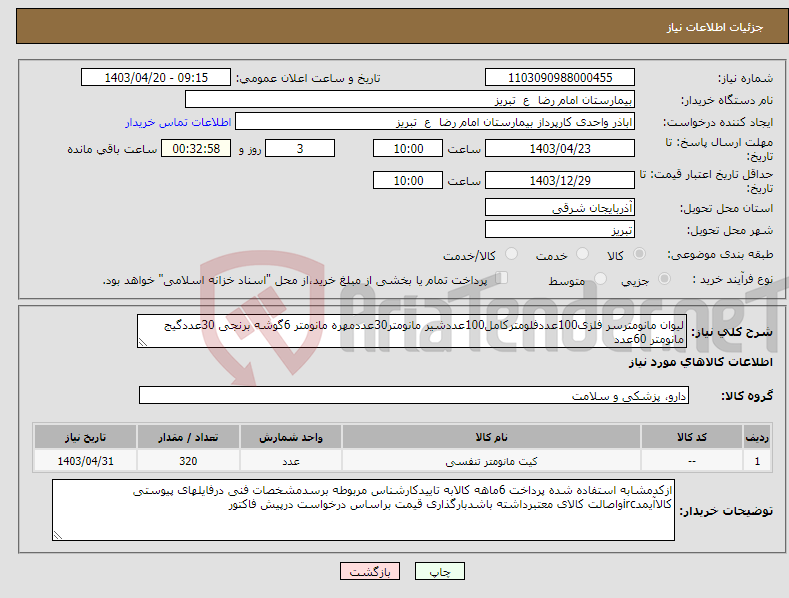This screenshot has height=598, width=789.
Task: Click the request creator field اباذر واحدی
Action: click(435, 122)
